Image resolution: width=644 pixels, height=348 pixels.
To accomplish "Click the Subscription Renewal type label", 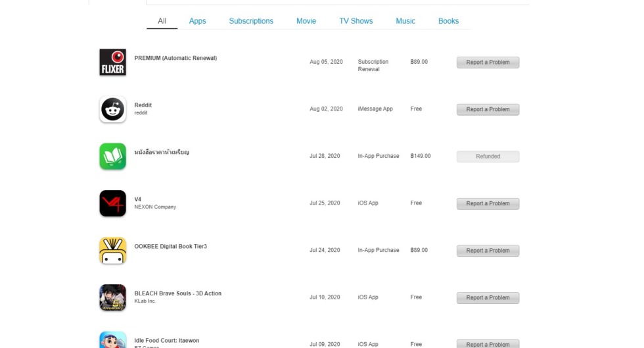I will [373, 65].
